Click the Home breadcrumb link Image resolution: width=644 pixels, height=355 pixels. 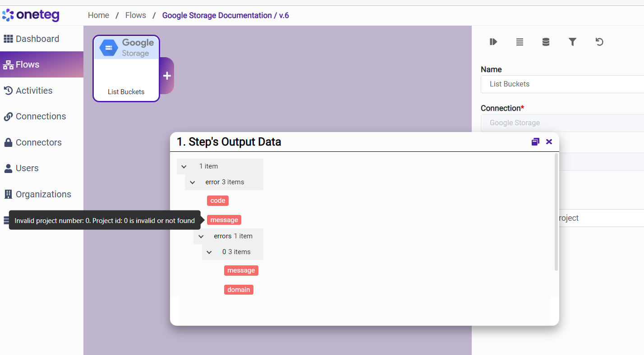click(x=98, y=15)
